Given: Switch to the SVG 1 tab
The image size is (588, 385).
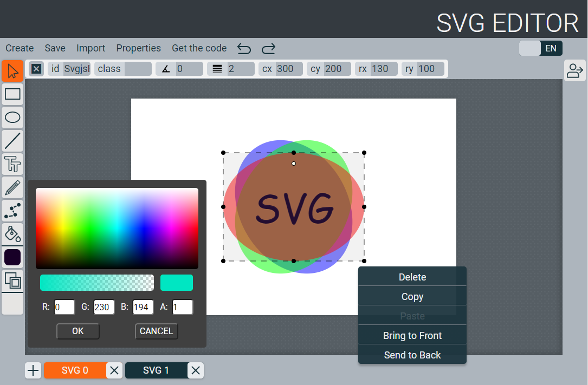Looking at the screenshot, I should (157, 370).
